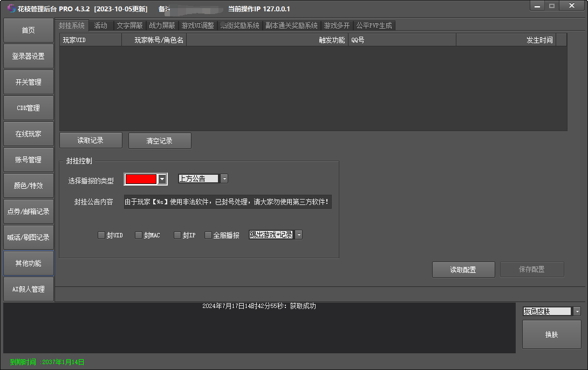Toggle the 全服播报 checkbox

tap(208, 235)
